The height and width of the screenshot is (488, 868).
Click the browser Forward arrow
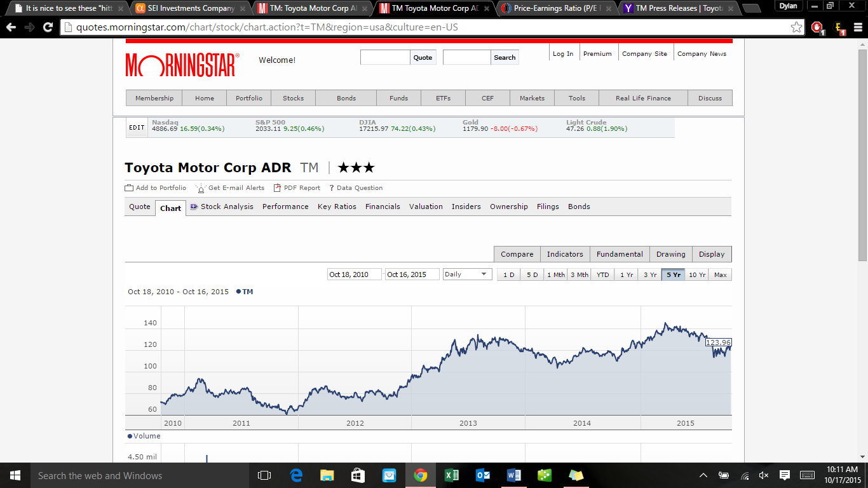(29, 27)
